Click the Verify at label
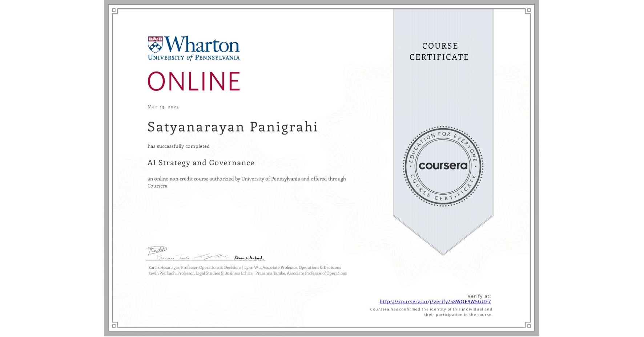This screenshot has height=337, width=644. 479,296
